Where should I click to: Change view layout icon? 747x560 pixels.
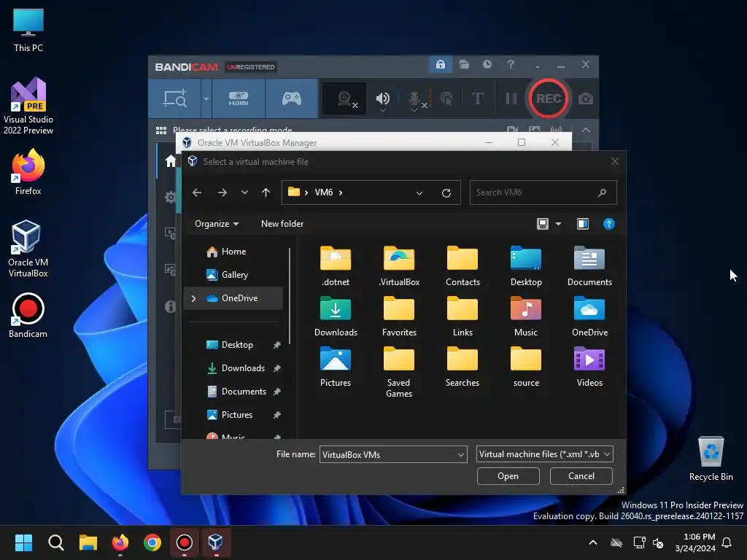click(543, 224)
